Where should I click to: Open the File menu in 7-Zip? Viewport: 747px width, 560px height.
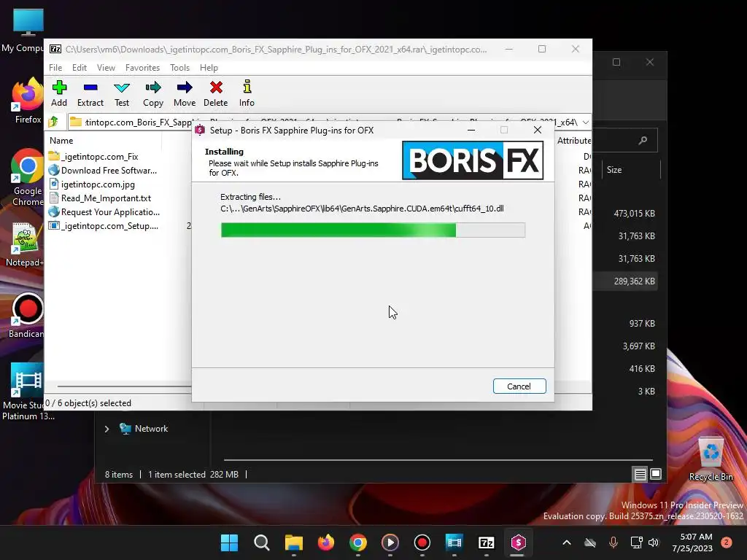pos(55,68)
